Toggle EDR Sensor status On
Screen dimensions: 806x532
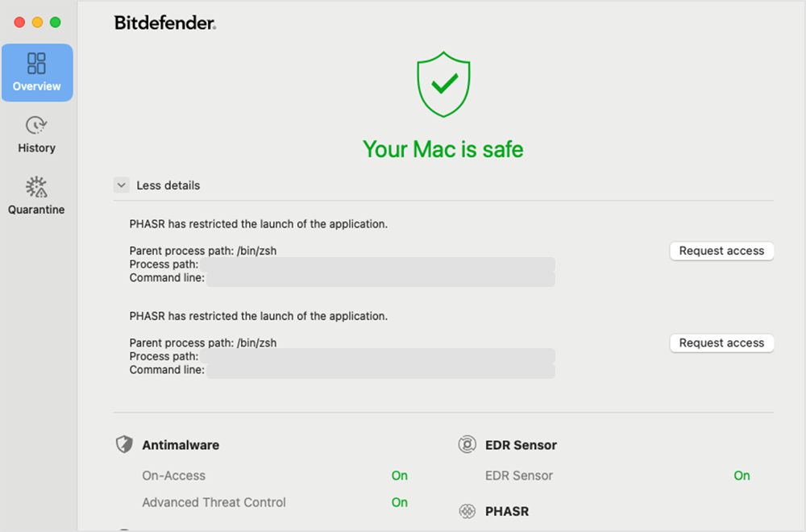pos(742,476)
